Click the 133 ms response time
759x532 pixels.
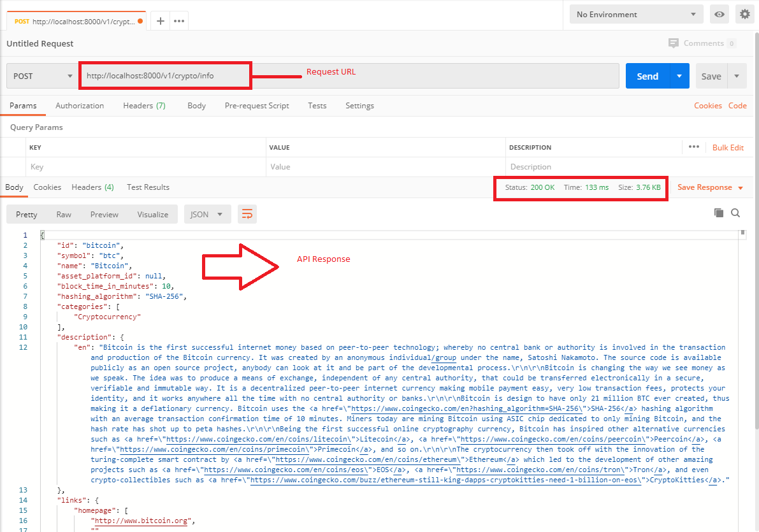point(597,187)
